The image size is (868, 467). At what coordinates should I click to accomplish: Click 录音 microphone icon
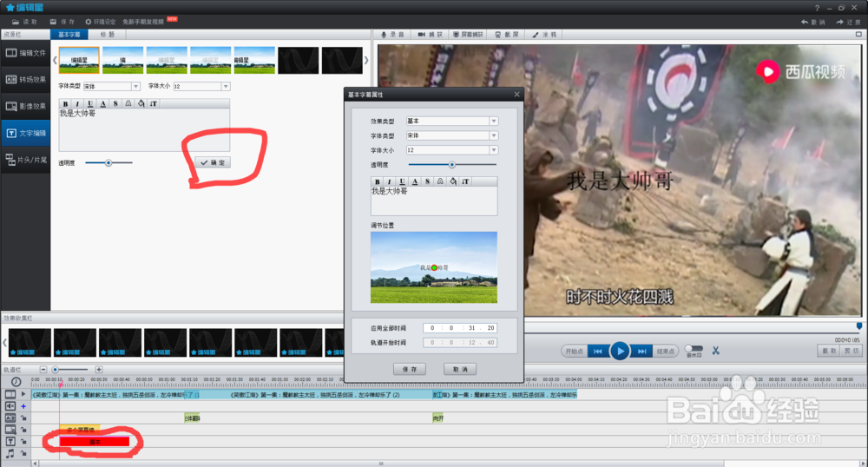click(383, 35)
